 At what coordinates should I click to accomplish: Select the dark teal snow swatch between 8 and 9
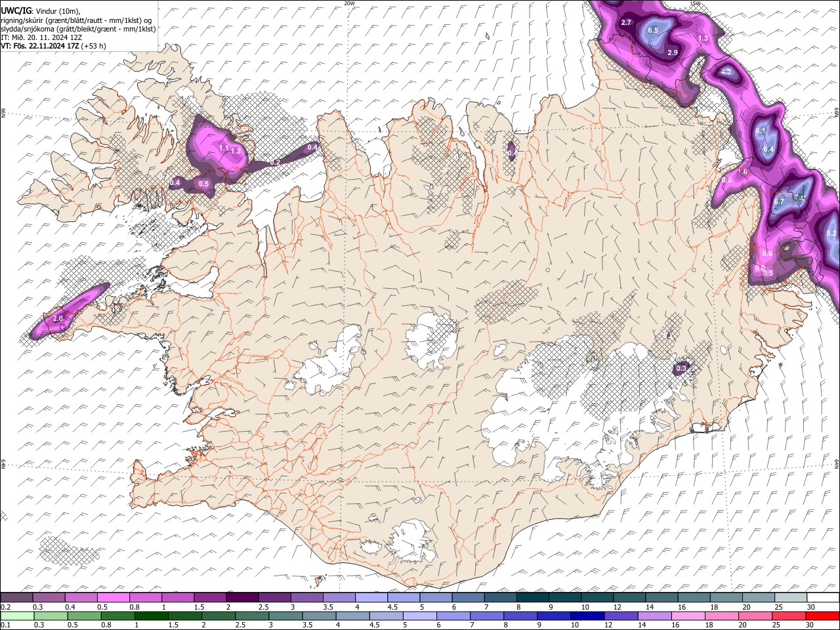[533, 598]
